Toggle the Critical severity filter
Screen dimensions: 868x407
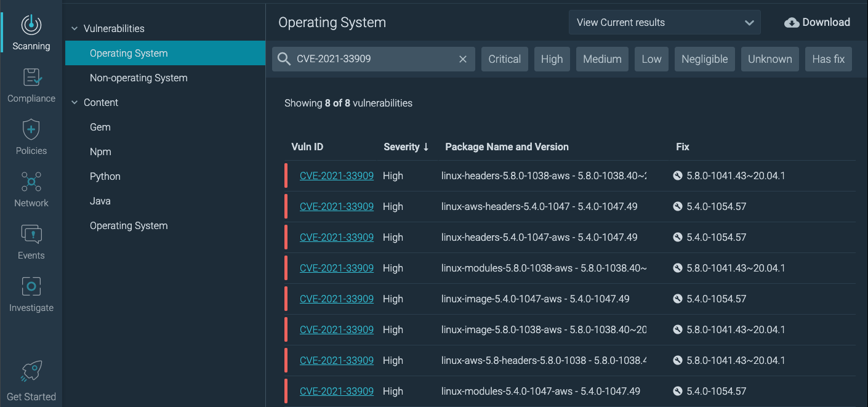pyautogui.click(x=504, y=58)
